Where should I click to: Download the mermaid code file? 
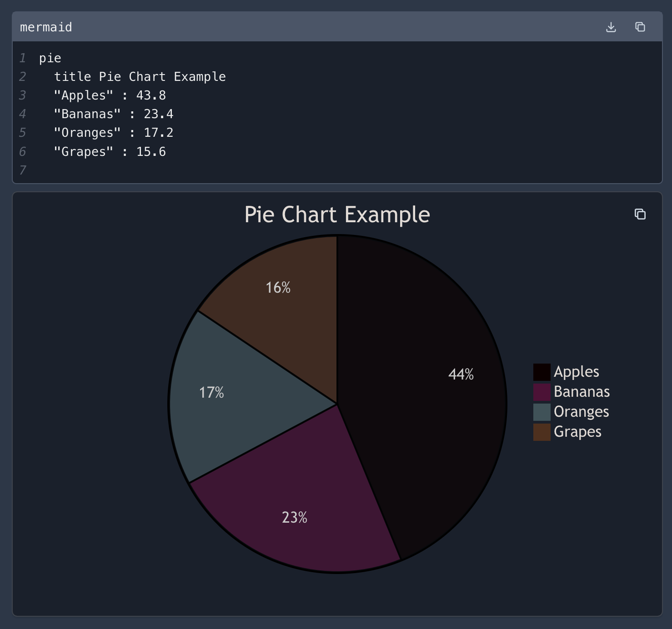click(611, 27)
